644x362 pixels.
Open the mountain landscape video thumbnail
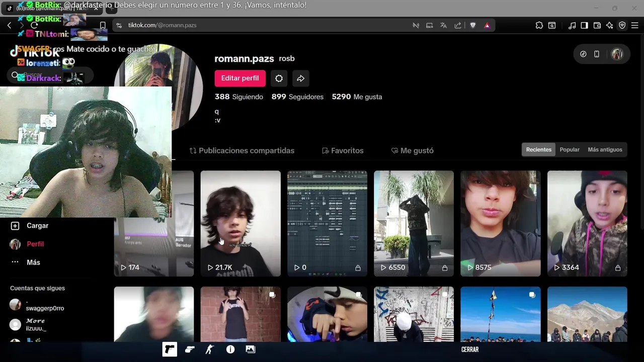click(x=587, y=314)
